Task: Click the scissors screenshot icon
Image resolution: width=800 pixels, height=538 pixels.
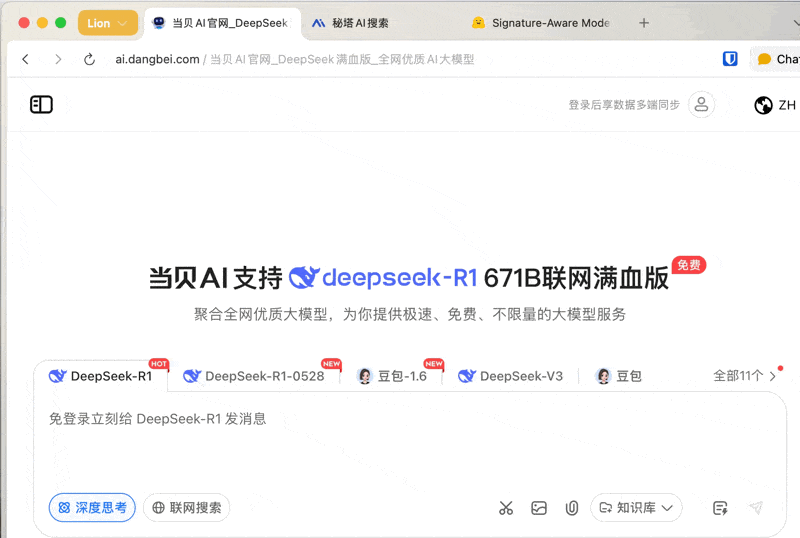Action: 506,508
